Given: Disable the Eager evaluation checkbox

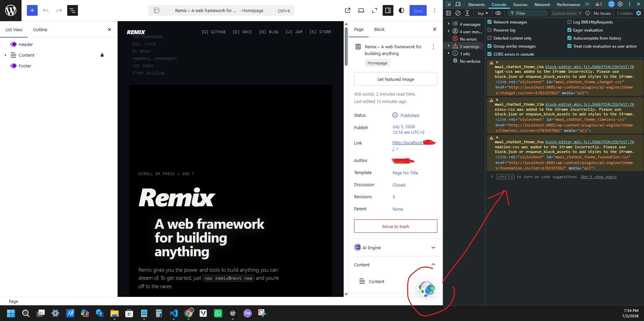Looking at the screenshot, I should point(569,30).
